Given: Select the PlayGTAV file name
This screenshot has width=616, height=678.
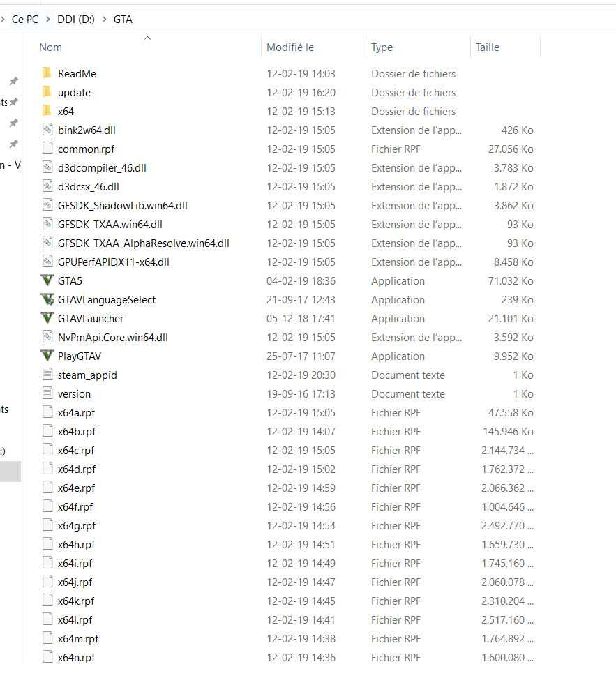Looking at the screenshot, I should (x=80, y=356).
